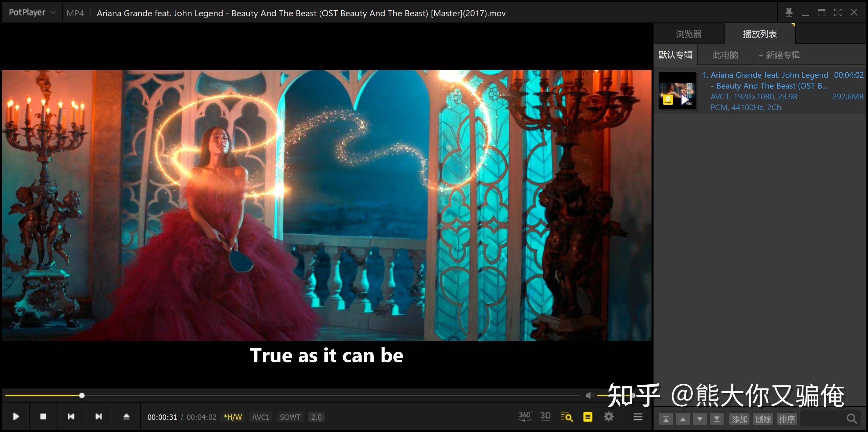Toggle the playlist panel hamburger icon
The image size is (868, 432).
pyautogui.click(x=638, y=417)
